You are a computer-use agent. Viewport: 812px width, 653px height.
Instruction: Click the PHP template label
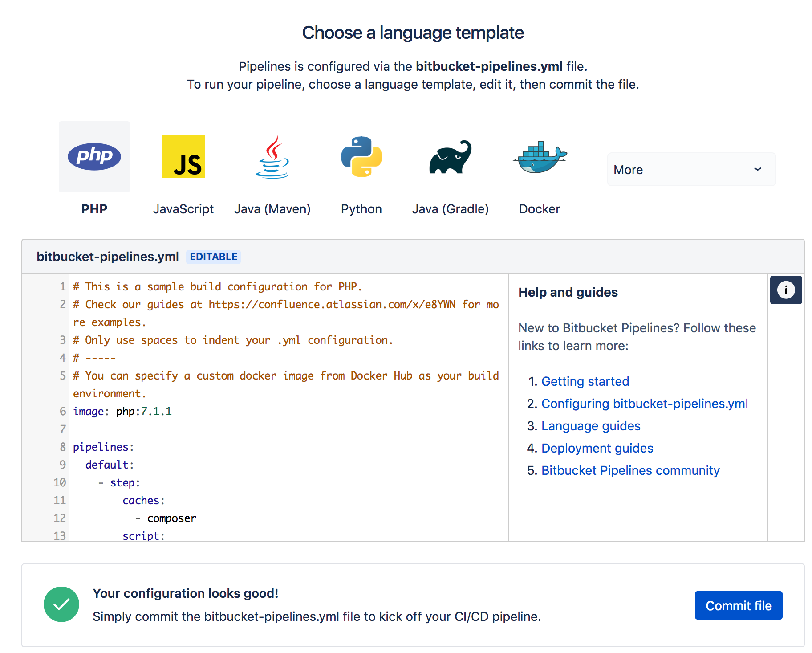pyautogui.click(x=94, y=209)
